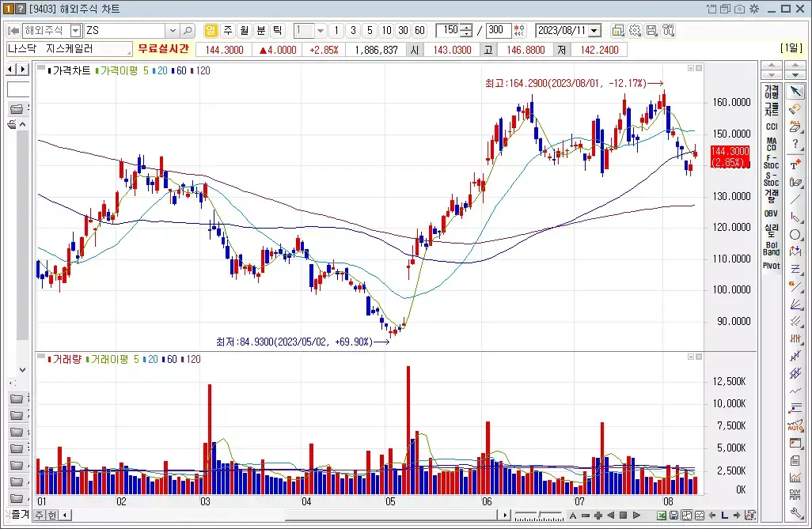This screenshot has height=529, width=812.
Task: Choose the AUTO trendline tool
Action: (795, 426)
